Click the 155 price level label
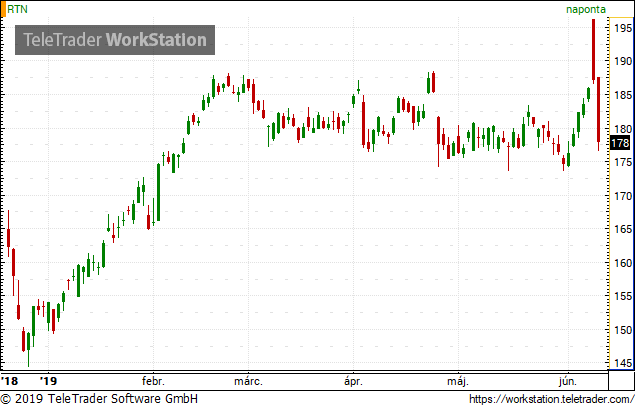The height and width of the screenshot is (408, 635). click(623, 296)
